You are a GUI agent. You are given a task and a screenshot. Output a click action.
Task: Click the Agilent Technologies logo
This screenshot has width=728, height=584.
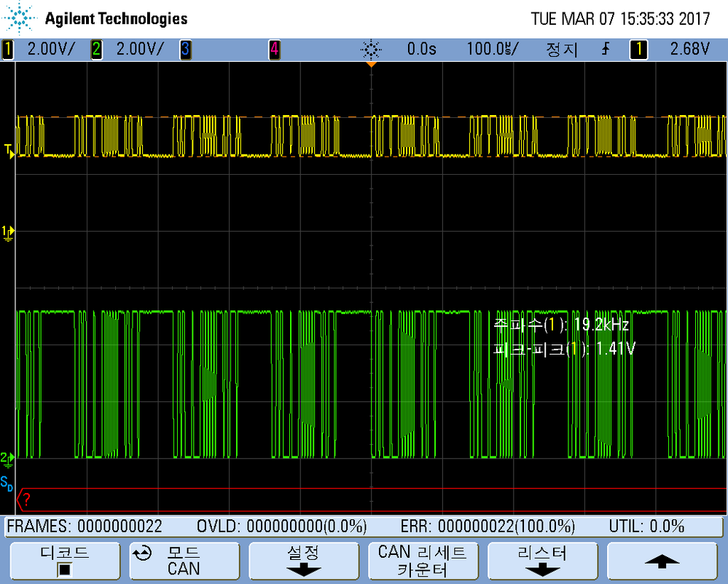[x=95, y=18]
